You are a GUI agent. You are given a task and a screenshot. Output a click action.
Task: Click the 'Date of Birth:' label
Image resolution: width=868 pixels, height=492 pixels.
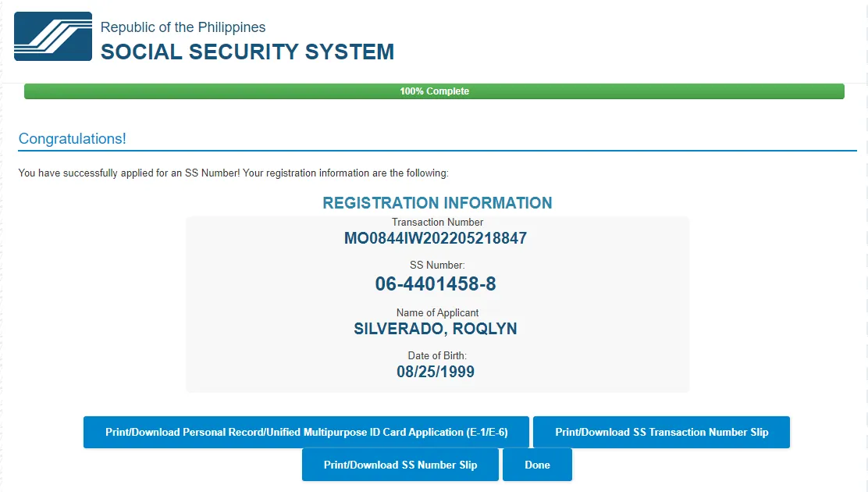pyautogui.click(x=437, y=356)
